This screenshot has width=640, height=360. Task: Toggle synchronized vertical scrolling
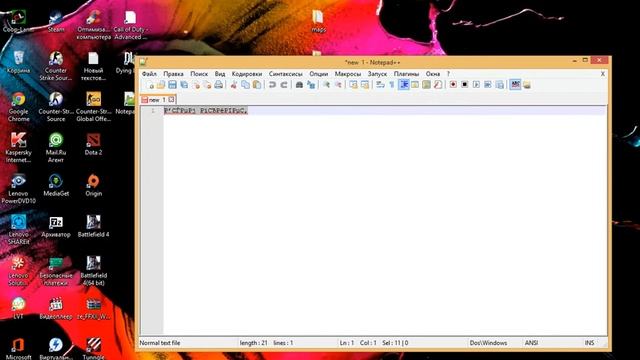pyautogui.click(x=353, y=85)
